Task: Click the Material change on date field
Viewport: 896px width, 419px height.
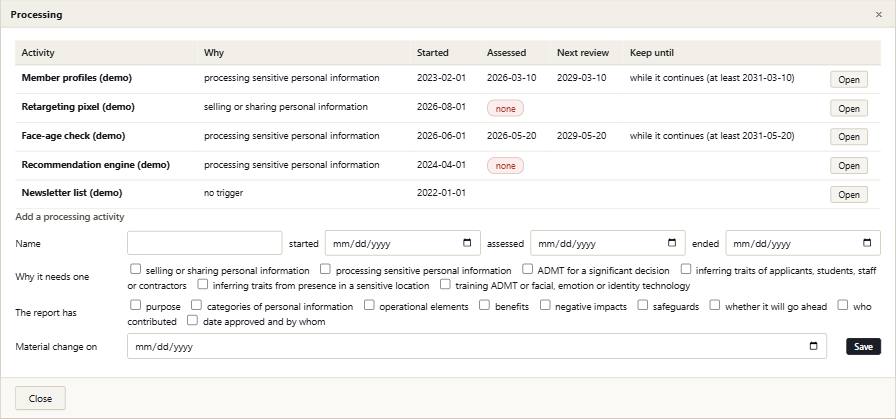Action: (477, 346)
